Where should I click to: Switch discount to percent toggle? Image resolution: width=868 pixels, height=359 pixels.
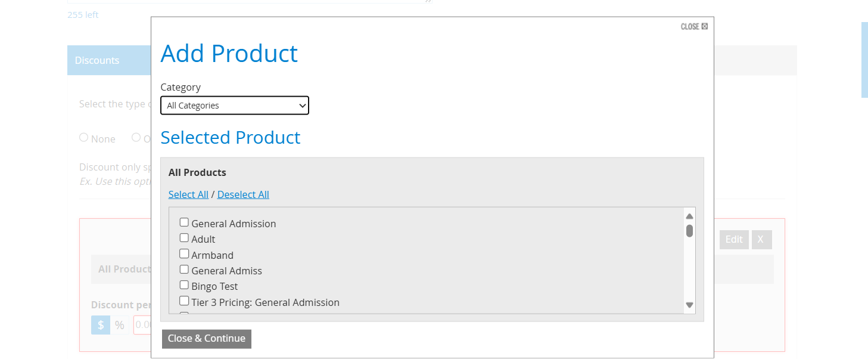tap(120, 325)
